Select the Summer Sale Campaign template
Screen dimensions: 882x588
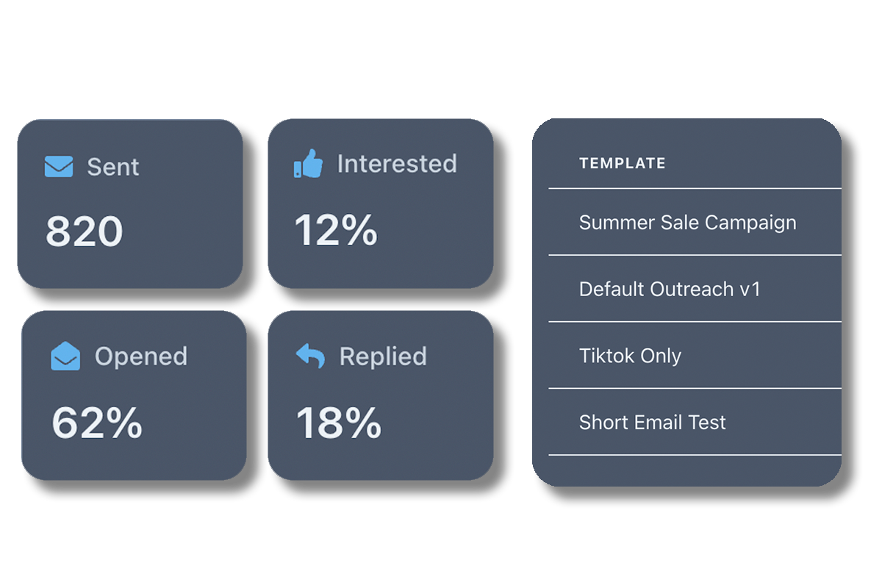tap(687, 223)
